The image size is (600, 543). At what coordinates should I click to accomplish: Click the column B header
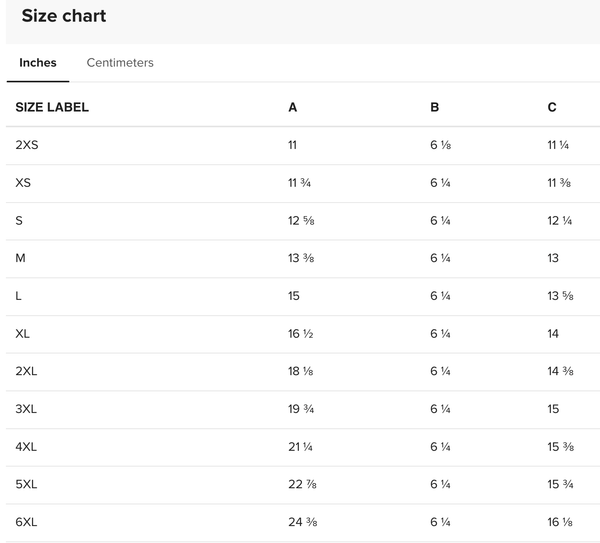click(x=434, y=107)
